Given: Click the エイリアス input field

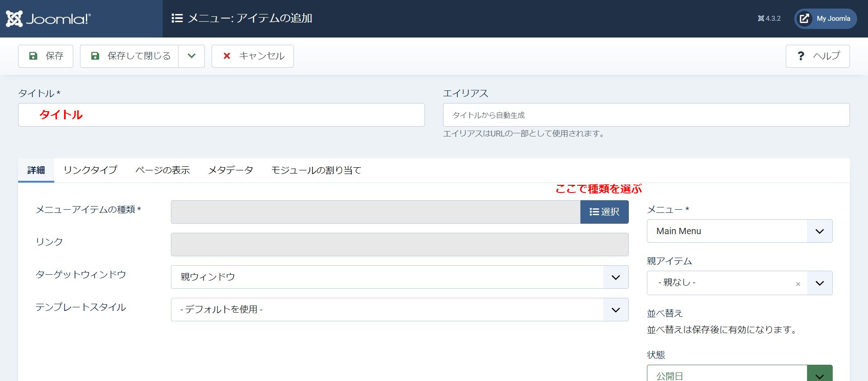Looking at the screenshot, I should coord(646,115).
